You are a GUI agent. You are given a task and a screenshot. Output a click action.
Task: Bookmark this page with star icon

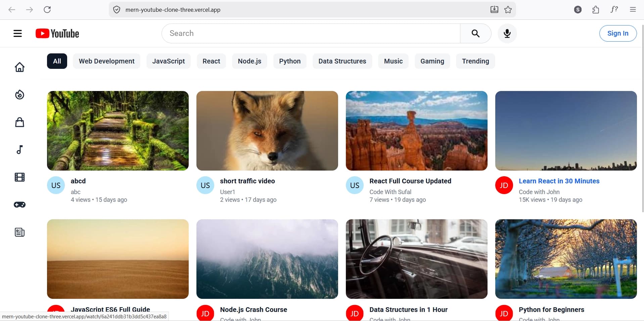click(508, 10)
